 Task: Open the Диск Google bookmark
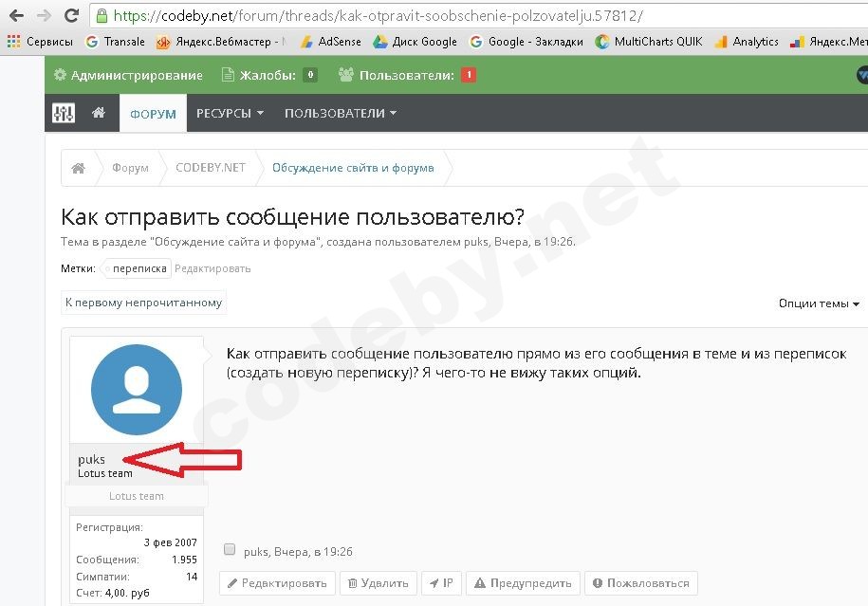point(416,42)
